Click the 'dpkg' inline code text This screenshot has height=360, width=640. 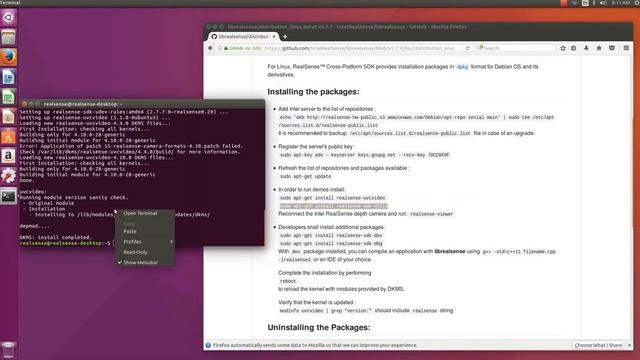[x=462, y=67]
